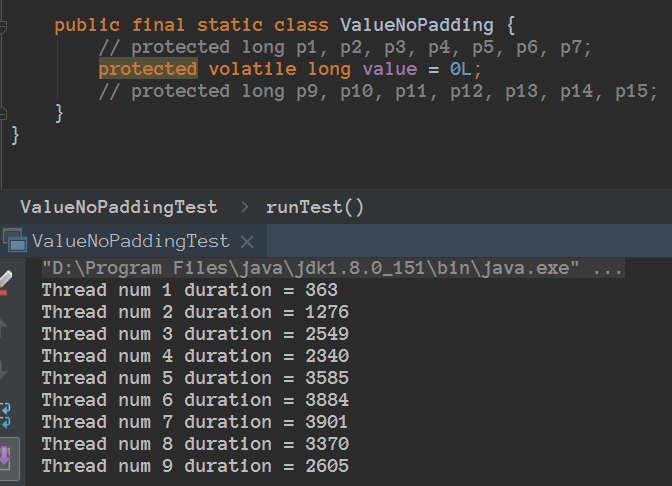Click the volatile keyword in the editor
The width and height of the screenshot is (672, 486).
pos(252,68)
